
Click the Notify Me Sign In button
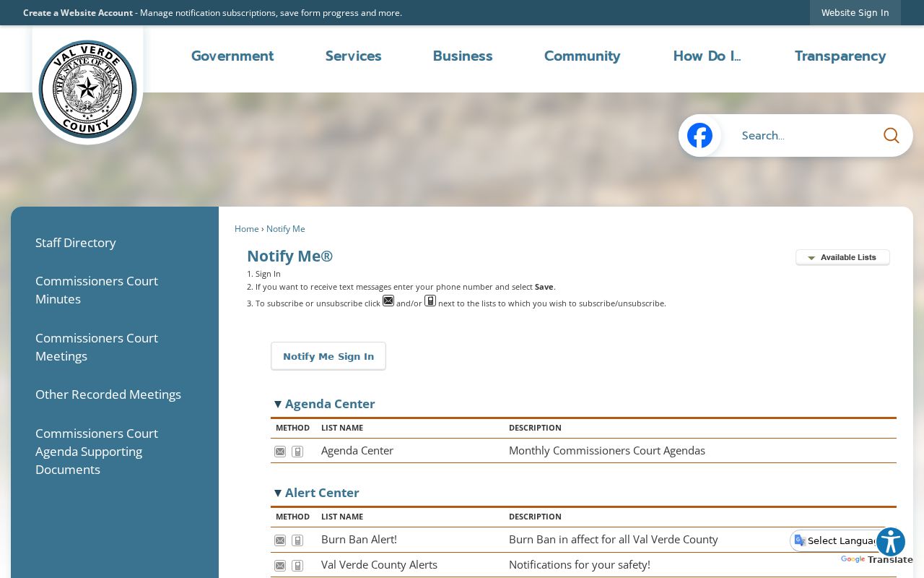coord(328,356)
